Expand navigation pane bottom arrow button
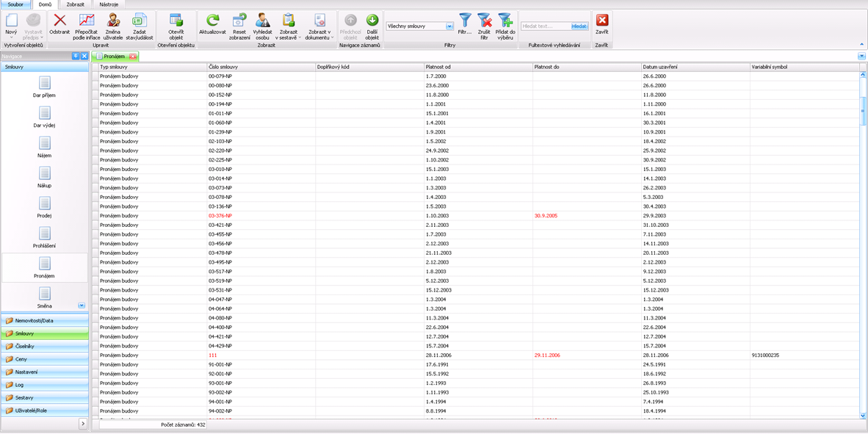Image resolution: width=868 pixels, height=434 pixels. click(x=82, y=424)
